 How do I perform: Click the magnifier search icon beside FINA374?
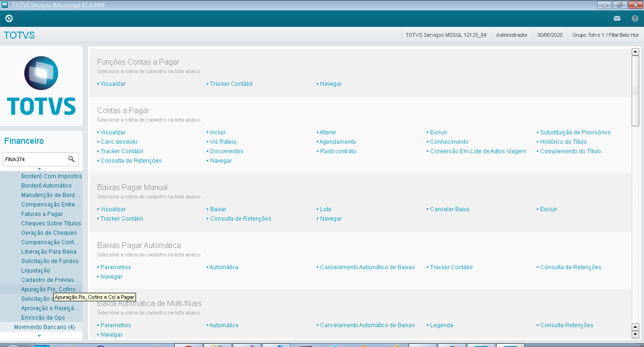click(71, 159)
